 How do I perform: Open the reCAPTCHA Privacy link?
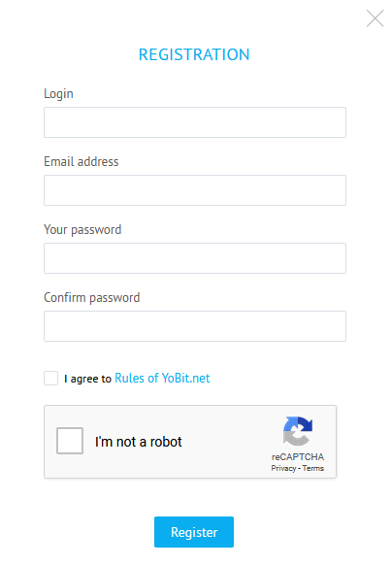283,468
